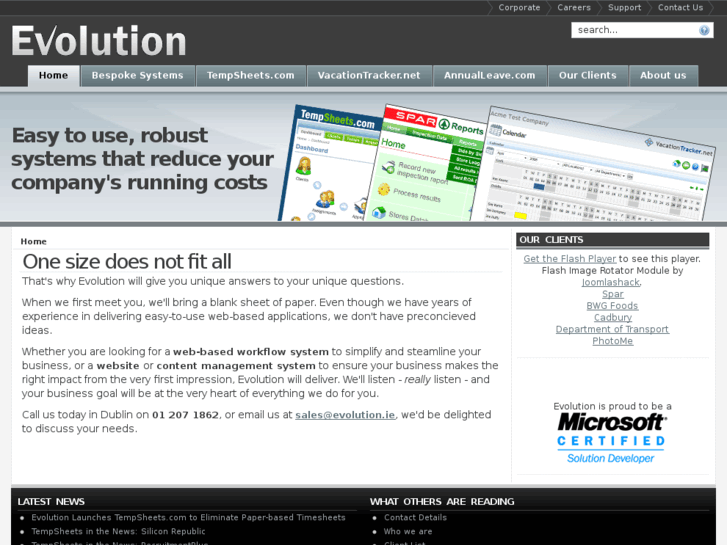727x545 pixels.
Task: Read news: Evolution Launches TempSheets.com article
Action: (188, 518)
